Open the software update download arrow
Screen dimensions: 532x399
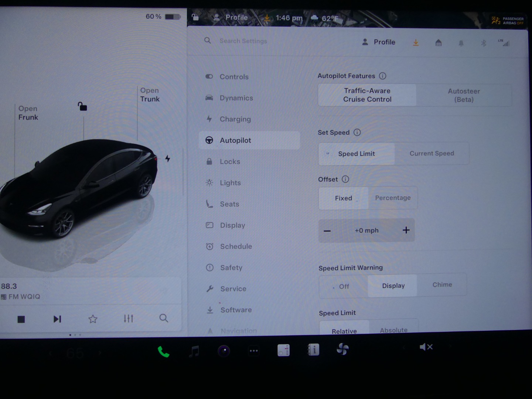(x=416, y=43)
